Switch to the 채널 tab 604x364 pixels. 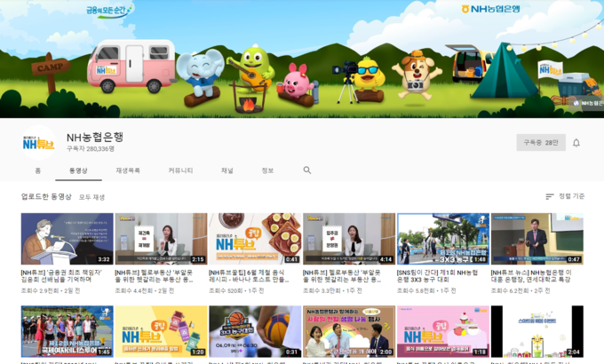(226, 170)
